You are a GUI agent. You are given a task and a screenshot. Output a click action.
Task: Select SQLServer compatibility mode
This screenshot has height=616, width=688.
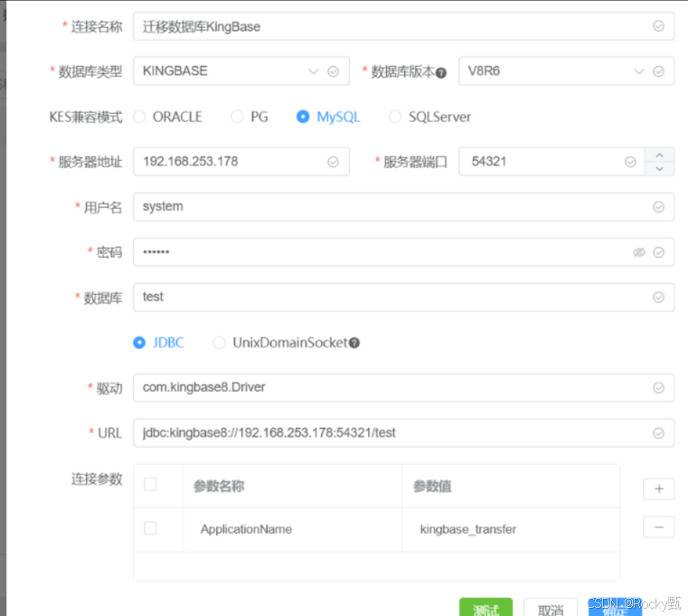(x=430, y=117)
